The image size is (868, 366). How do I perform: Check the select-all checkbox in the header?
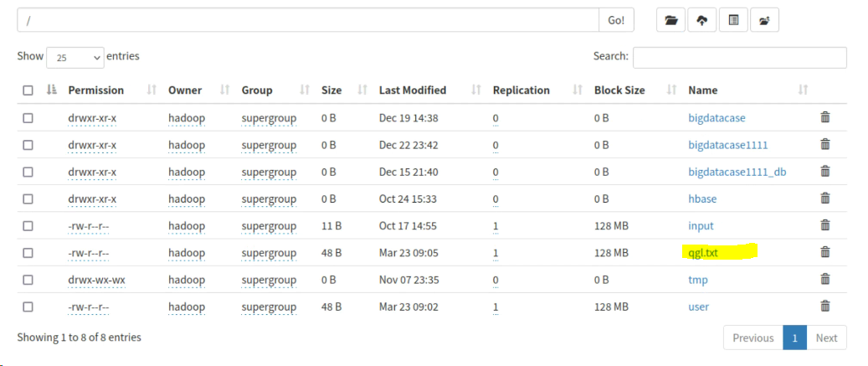28,90
